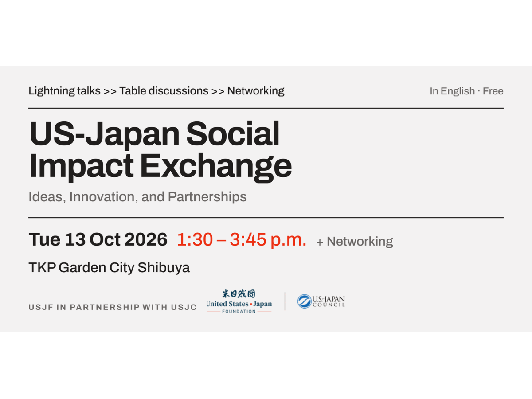
Task: Select the Table discussions label
Action: click(164, 91)
